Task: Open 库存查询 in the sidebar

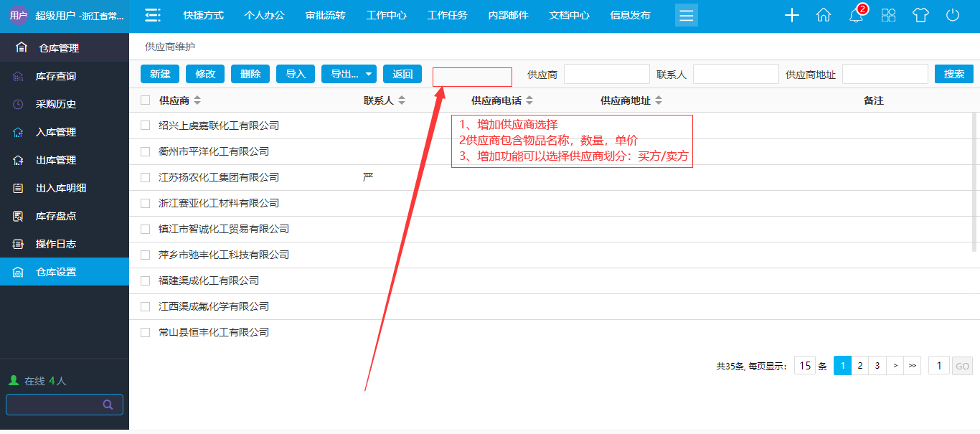Action: click(56, 76)
